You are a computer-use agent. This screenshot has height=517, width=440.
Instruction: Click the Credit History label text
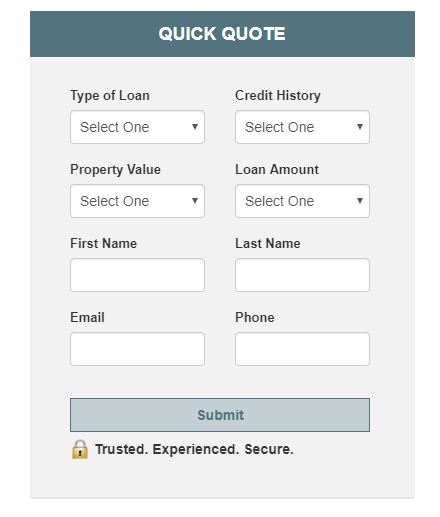278,96
